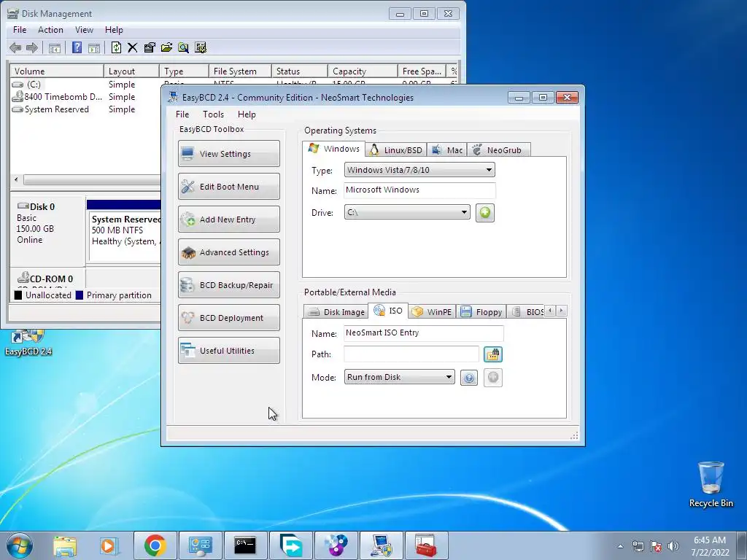This screenshot has height=560, width=747.
Task: Open File menu in EasyBCD
Action: 182,114
